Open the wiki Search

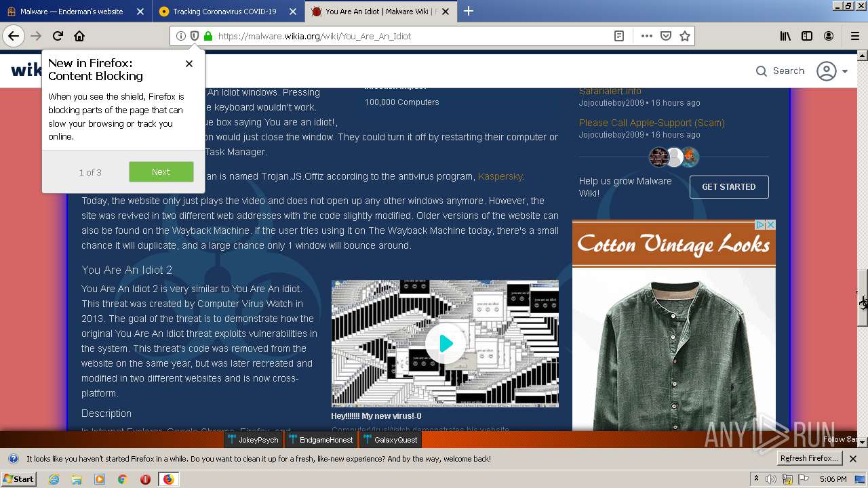tap(780, 70)
